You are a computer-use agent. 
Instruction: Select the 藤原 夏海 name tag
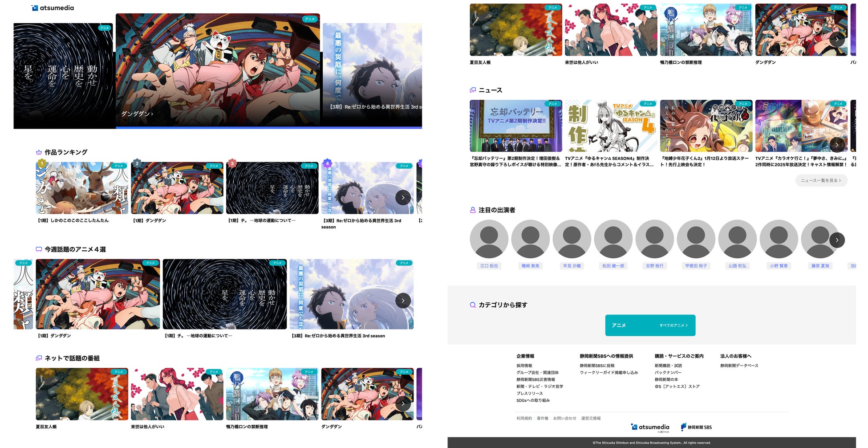tap(820, 266)
